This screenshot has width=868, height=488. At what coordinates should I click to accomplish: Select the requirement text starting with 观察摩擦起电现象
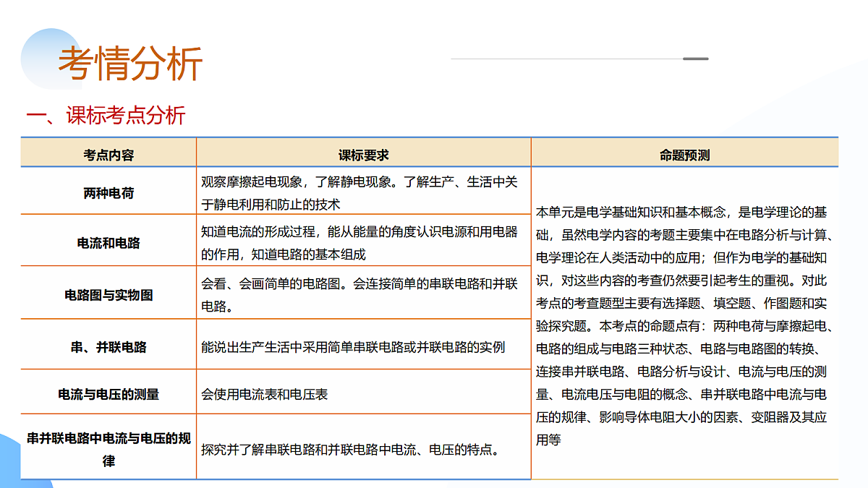point(359,193)
